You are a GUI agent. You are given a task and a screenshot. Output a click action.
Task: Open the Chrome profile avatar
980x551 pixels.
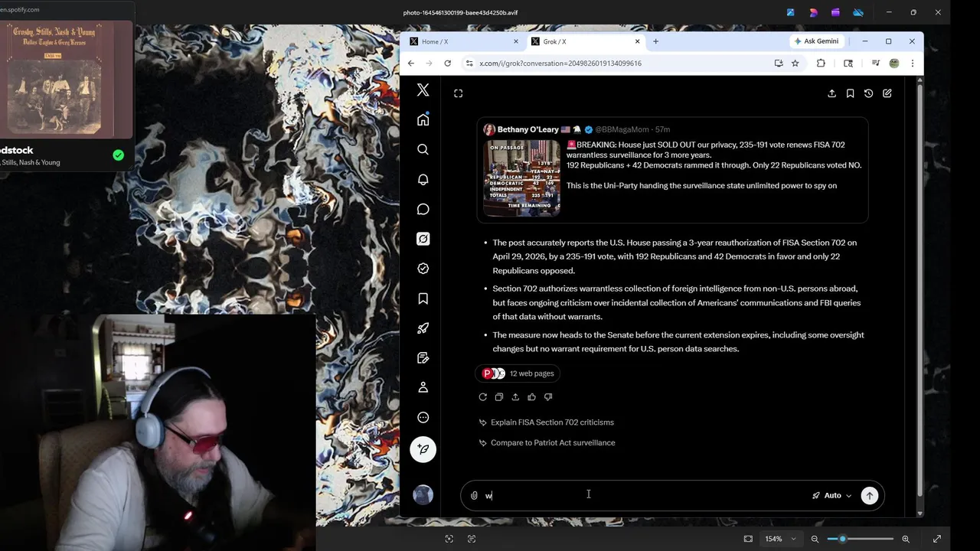[x=893, y=64]
